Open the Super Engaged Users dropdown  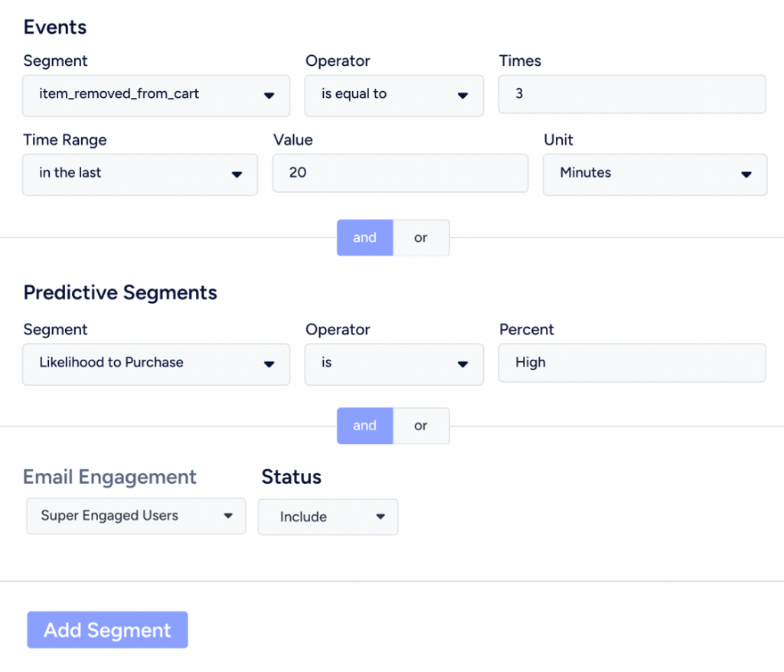136,516
